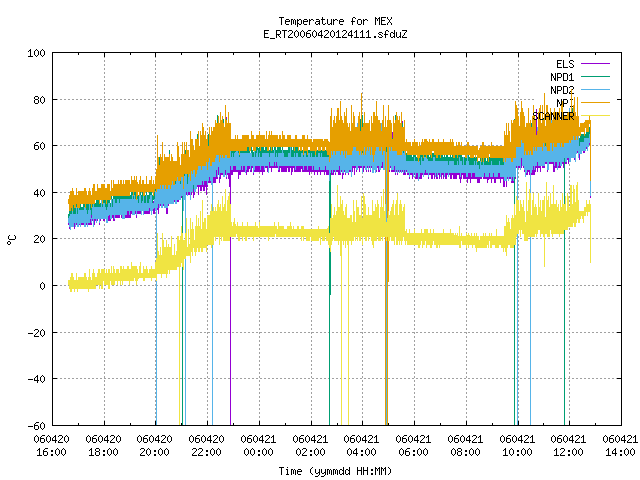Click the °C y-axis unit label

(11, 240)
